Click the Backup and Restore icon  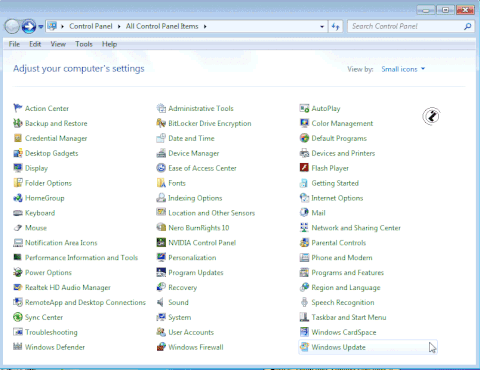tap(18, 123)
